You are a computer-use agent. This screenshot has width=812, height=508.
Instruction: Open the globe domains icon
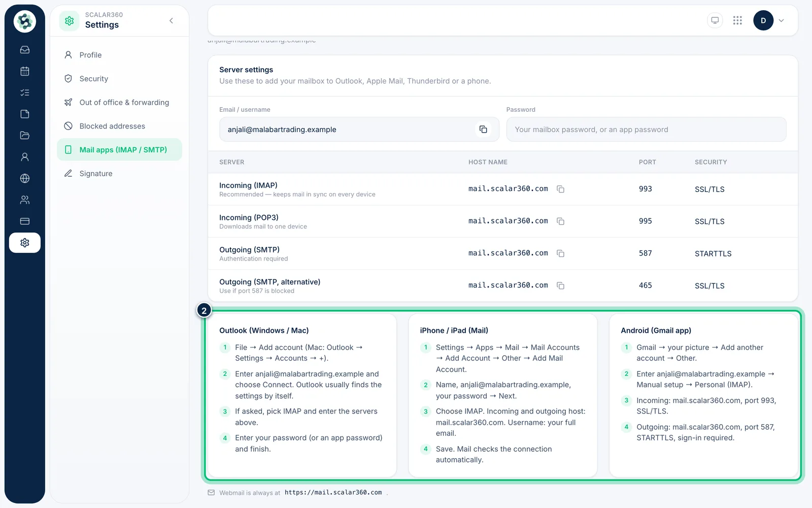24,178
